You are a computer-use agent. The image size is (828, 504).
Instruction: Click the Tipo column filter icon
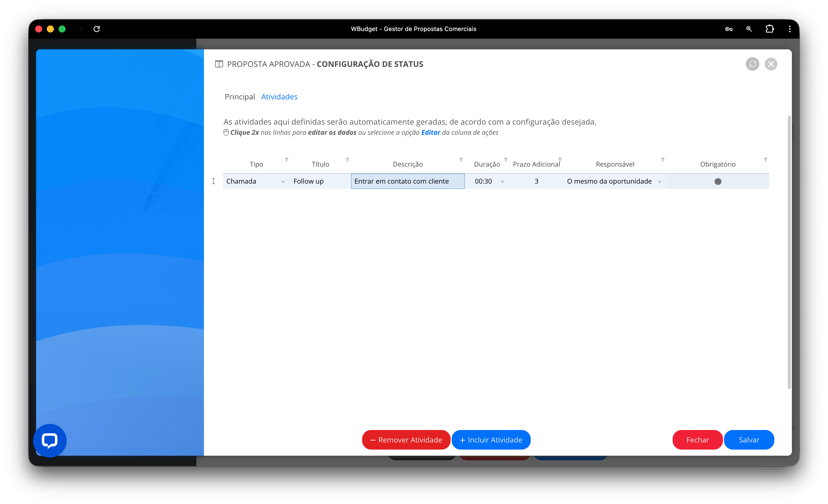point(287,160)
